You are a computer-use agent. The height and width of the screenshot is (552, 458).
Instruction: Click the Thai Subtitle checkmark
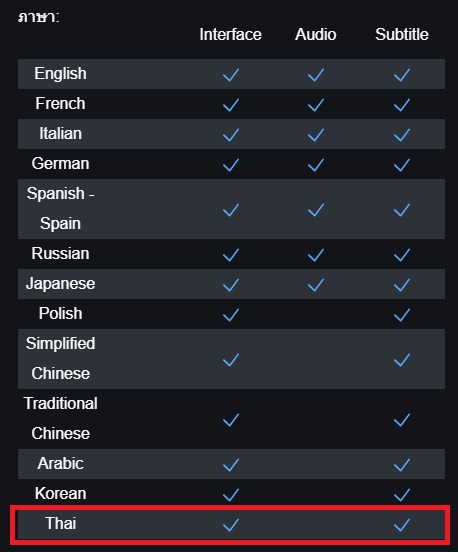pos(402,525)
